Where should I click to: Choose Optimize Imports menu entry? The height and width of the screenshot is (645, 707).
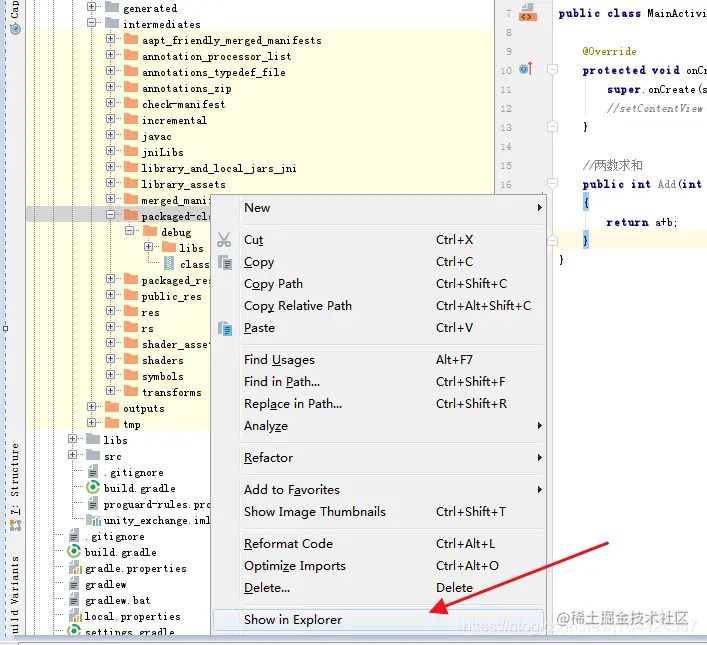pos(378,566)
